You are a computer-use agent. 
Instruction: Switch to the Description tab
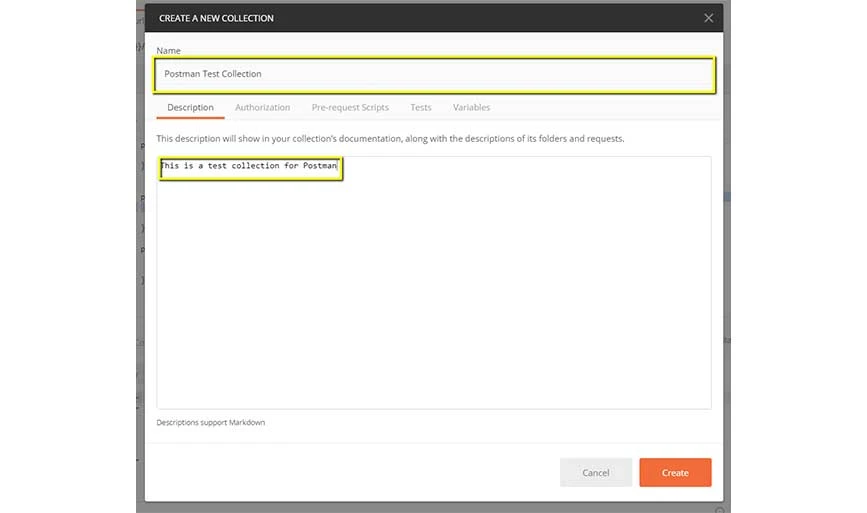point(190,107)
